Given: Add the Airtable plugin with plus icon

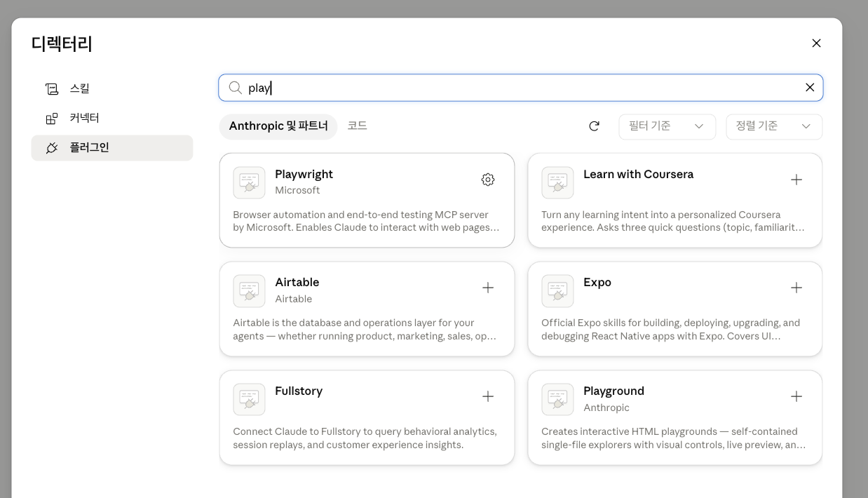Looking at the screenshot, I should [488, 288].
